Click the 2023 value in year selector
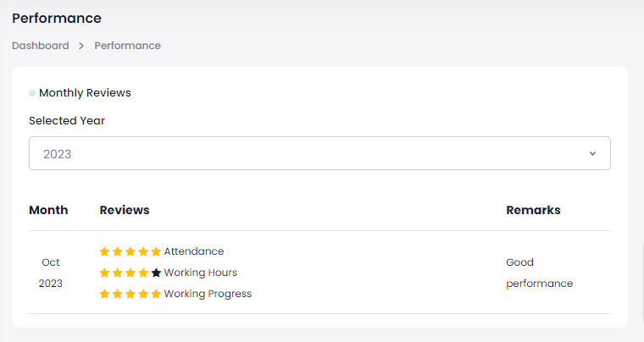 pos(58,154)
